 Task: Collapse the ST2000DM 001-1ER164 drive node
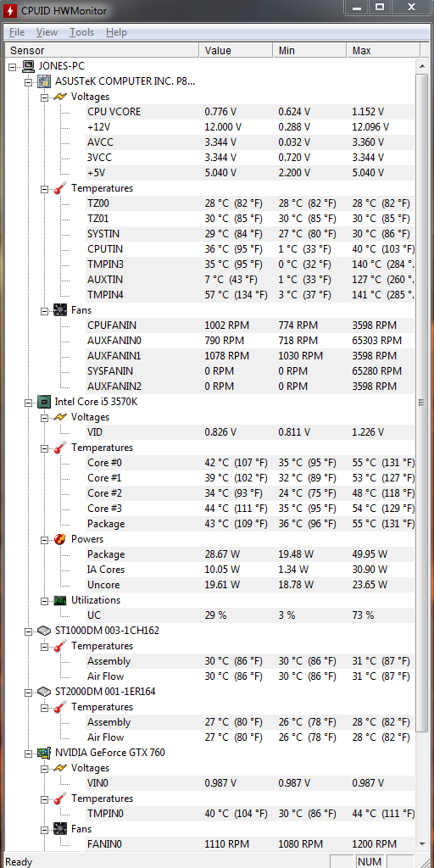(29, 692)
